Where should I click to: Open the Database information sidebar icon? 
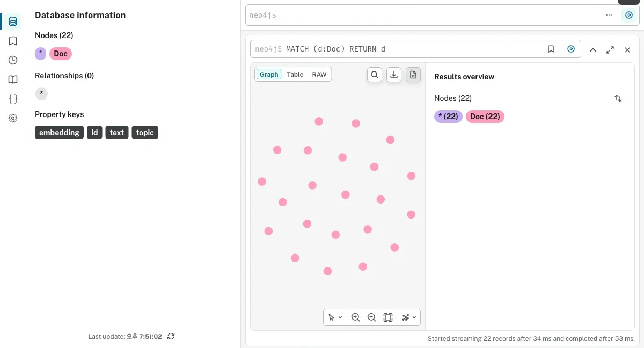coord(13,21)
